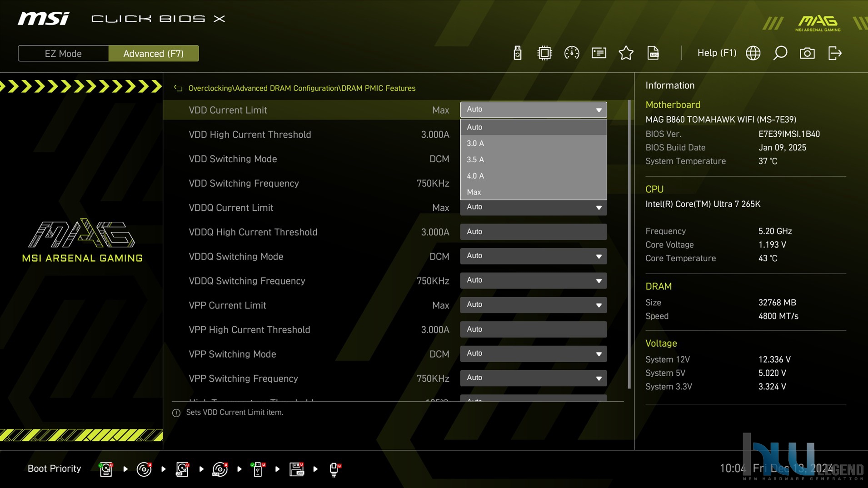
Task: Open Favorites via the star icon
Action: tap(626, 53)
